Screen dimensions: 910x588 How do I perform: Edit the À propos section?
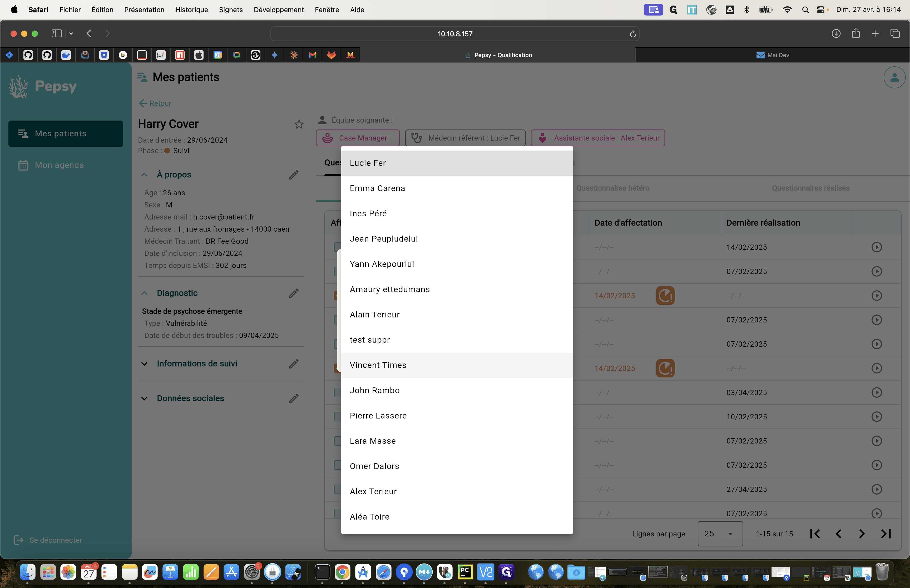[294, 175]
